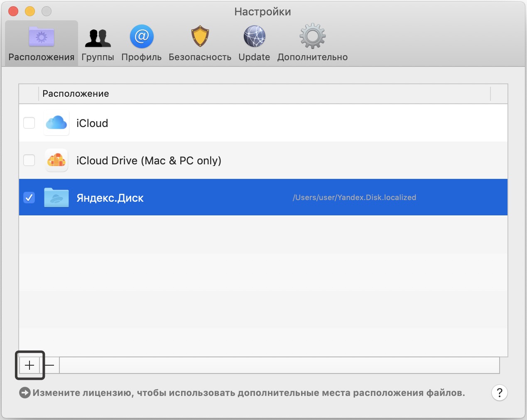Click the /Users/user/Yandex.Disk.localized path
Viewport: 527px width, 420px height.
click(354, 198)
